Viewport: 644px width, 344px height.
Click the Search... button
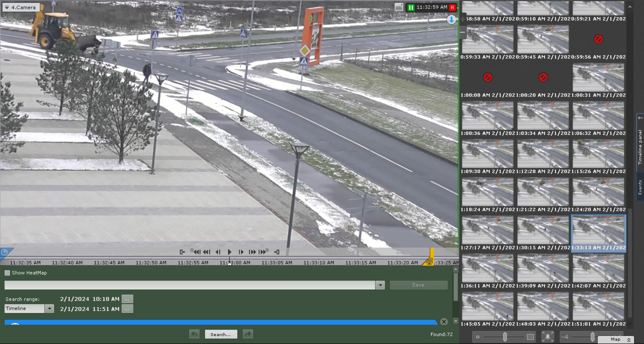221,334
